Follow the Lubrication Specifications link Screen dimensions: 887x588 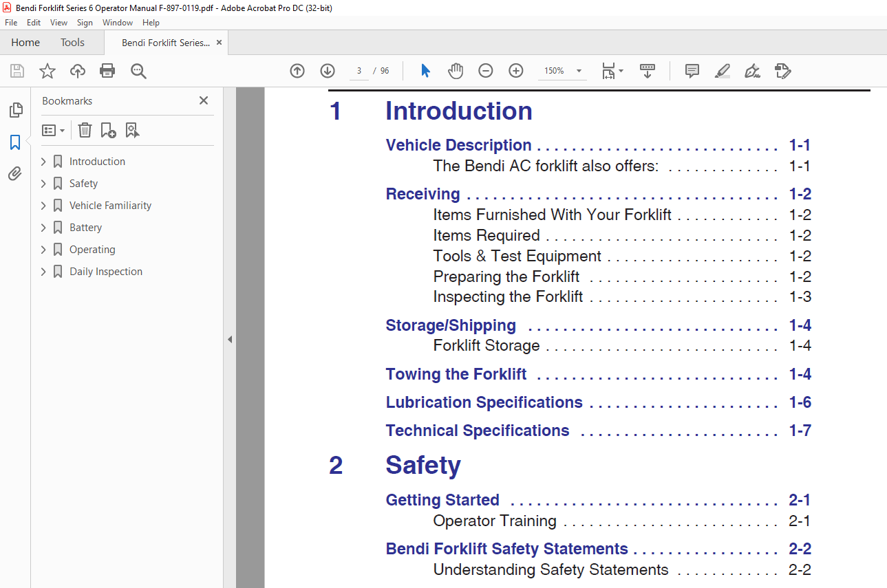tap(484, 402)
